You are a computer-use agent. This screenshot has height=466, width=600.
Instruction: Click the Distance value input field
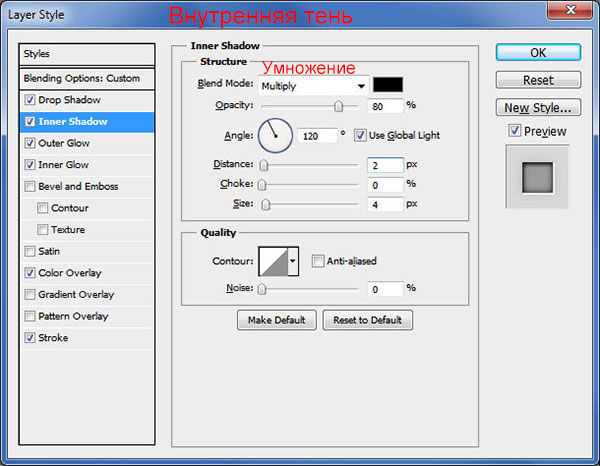coord(385,165)
